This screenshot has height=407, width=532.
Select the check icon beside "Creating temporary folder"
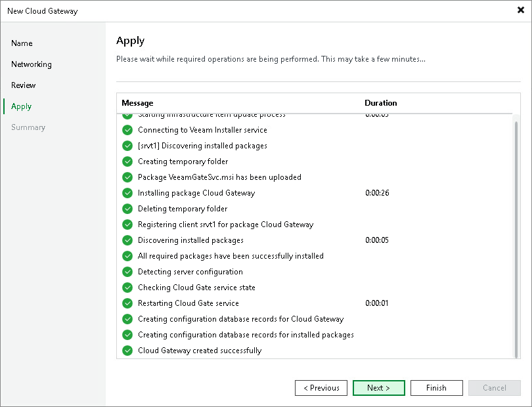click(127, 161)
